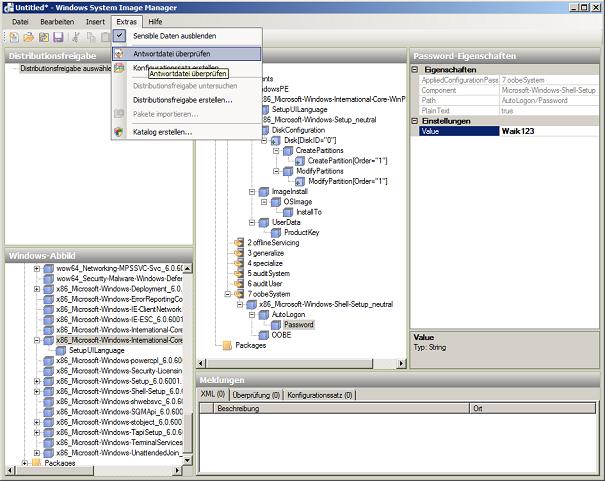Click the Close answer file toolbar icon

(x=44, y=37)
